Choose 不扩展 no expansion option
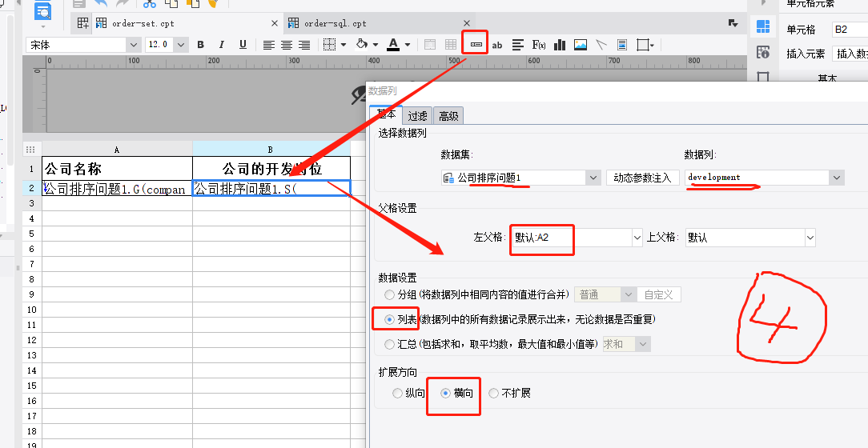The height and width of the screenshot is (448, 868). [x=494, y=394]
